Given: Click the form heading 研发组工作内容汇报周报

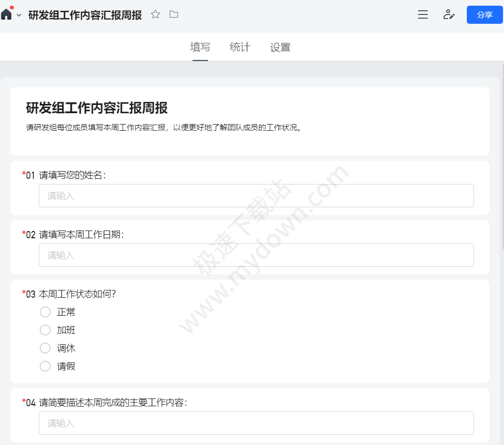Looking at the screenshot, I should (97, 108).
